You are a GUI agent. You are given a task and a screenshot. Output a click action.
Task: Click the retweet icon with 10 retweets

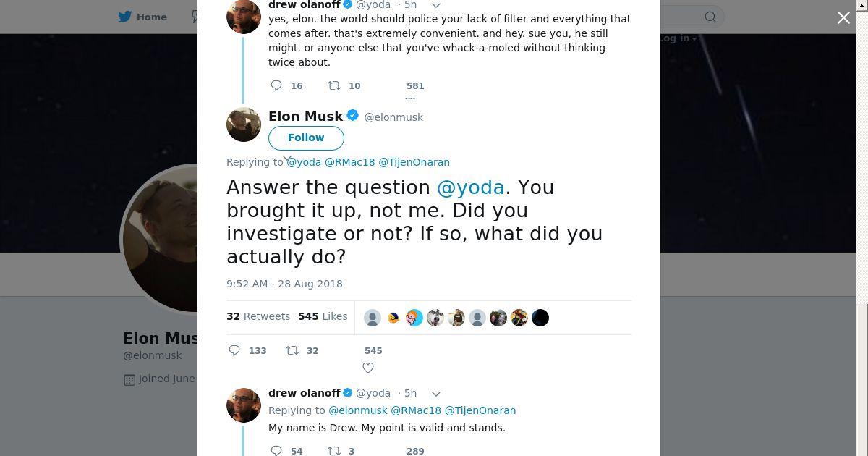(334, 85)
